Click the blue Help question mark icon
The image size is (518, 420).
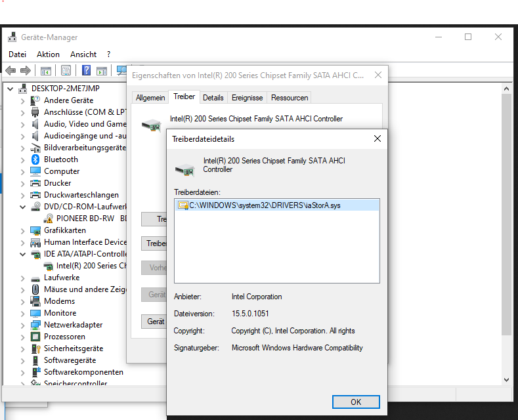click(x=86, y=70)
